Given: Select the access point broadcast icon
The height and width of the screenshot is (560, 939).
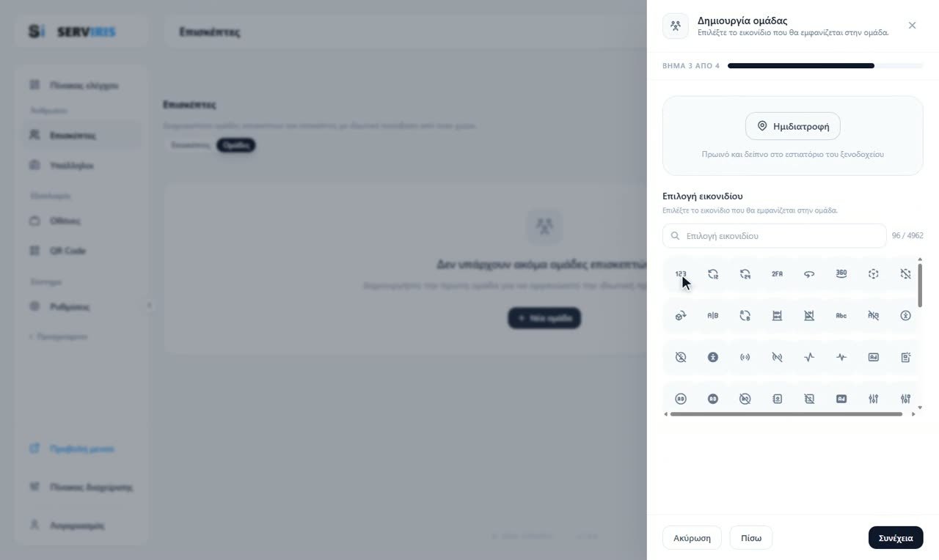Looking at the screenshot, I should [x=745, y=358].
